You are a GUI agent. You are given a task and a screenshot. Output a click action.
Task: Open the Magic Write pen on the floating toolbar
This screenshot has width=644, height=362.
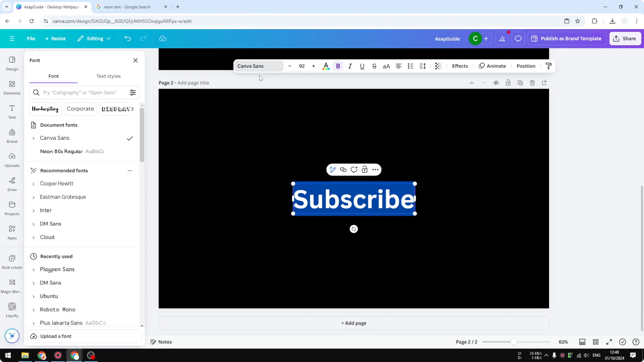pyautogui.click(x=332, y=169)
